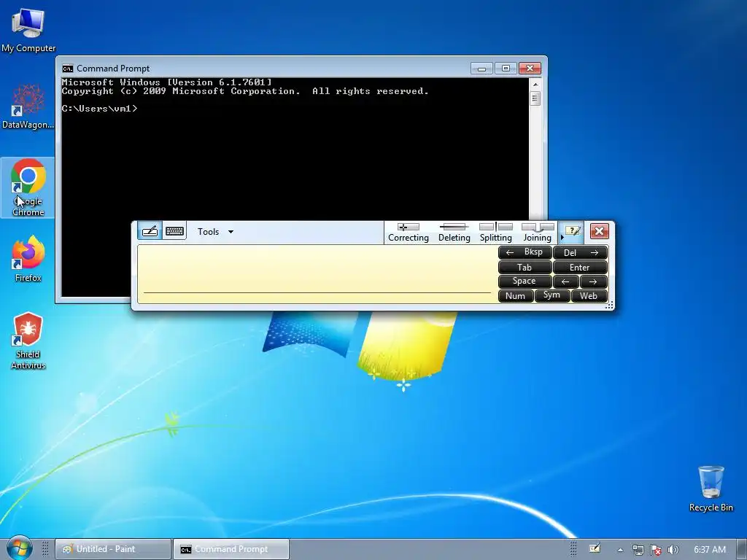Open the Windows Start menu

point(18,549)
